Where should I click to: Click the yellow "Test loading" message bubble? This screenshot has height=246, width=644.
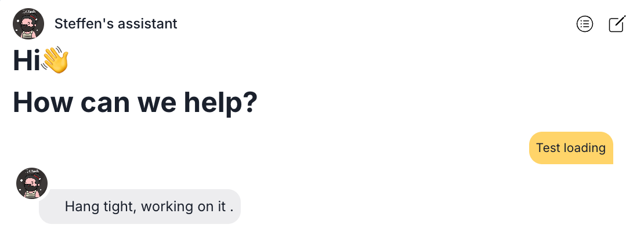tap(571, 148)
